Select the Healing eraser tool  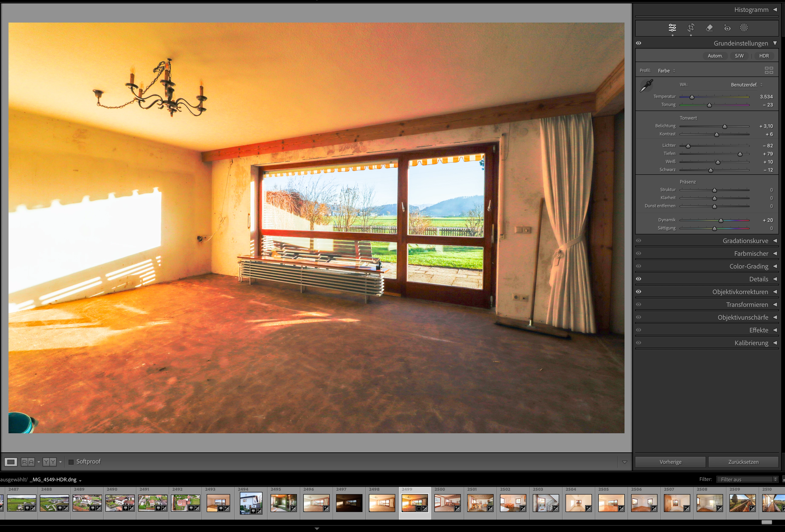pyautogui.click(x=709, y=28)
